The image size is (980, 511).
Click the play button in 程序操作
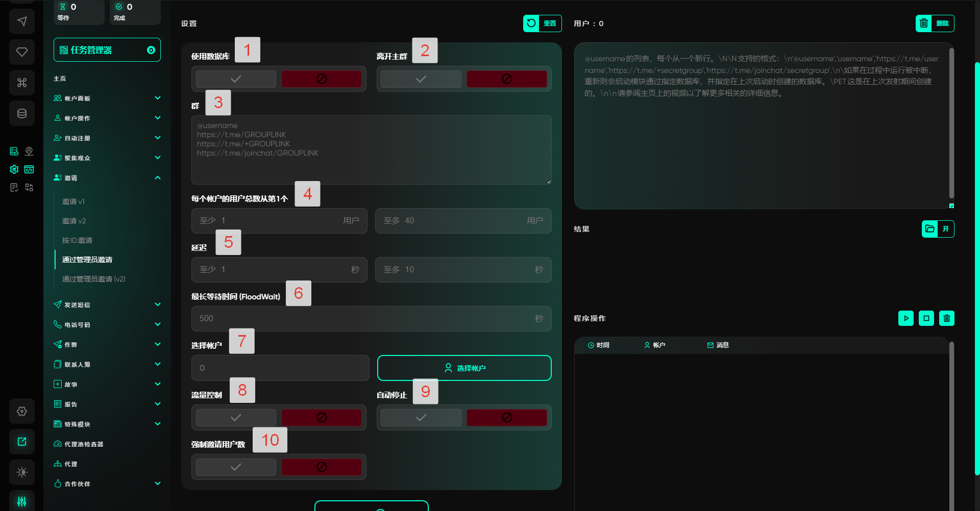[x=906, y=318]
